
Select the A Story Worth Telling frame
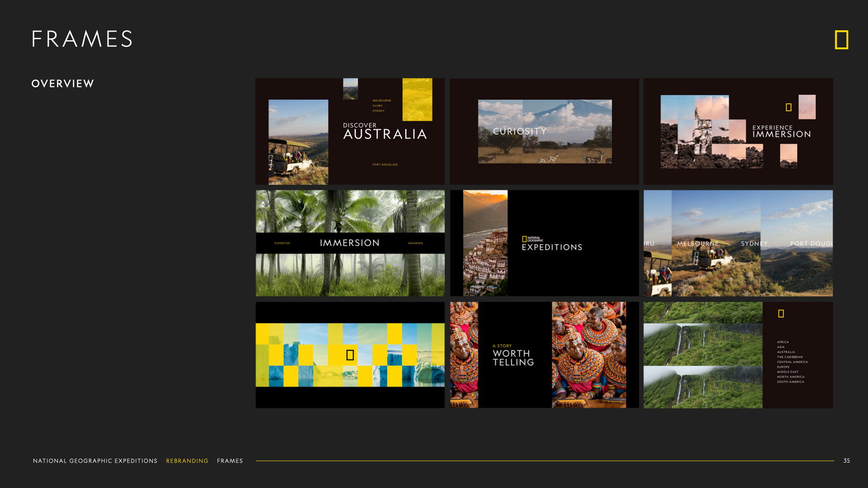tap(544, 355)
